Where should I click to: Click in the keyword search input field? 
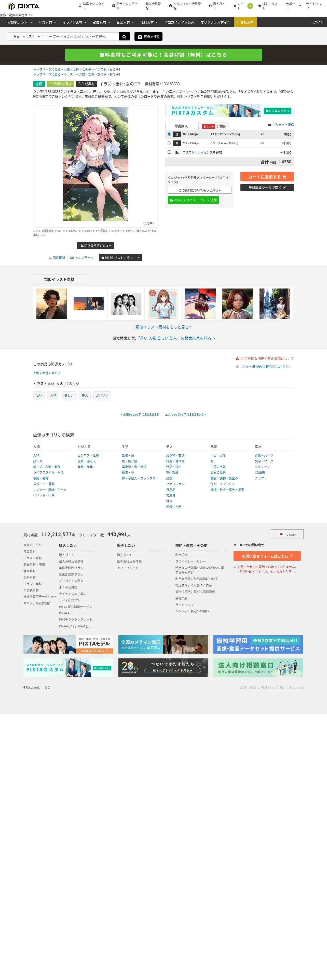(x=81, y=37)
